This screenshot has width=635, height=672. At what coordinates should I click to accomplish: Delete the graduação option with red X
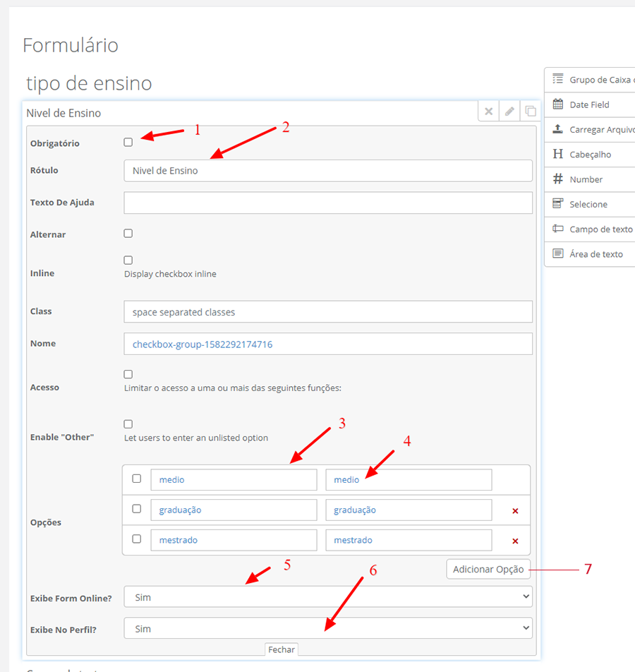(515, 510)
